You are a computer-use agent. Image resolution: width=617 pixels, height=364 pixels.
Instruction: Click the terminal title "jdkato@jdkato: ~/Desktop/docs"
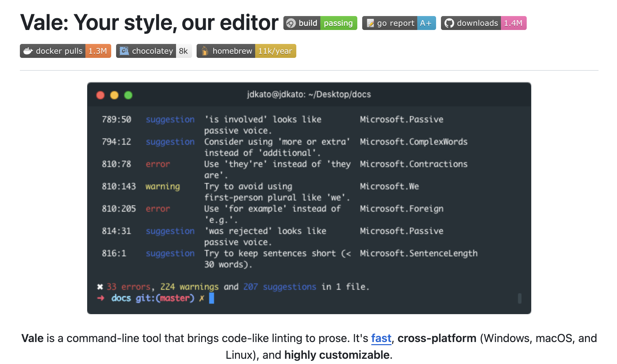pyautogui.click(x=309, y=94)
